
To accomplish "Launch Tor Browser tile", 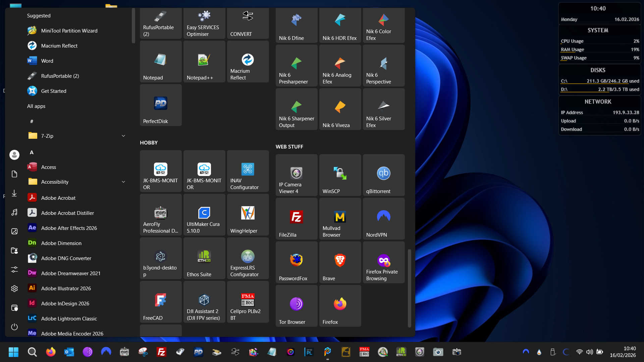I will point(296,306).
